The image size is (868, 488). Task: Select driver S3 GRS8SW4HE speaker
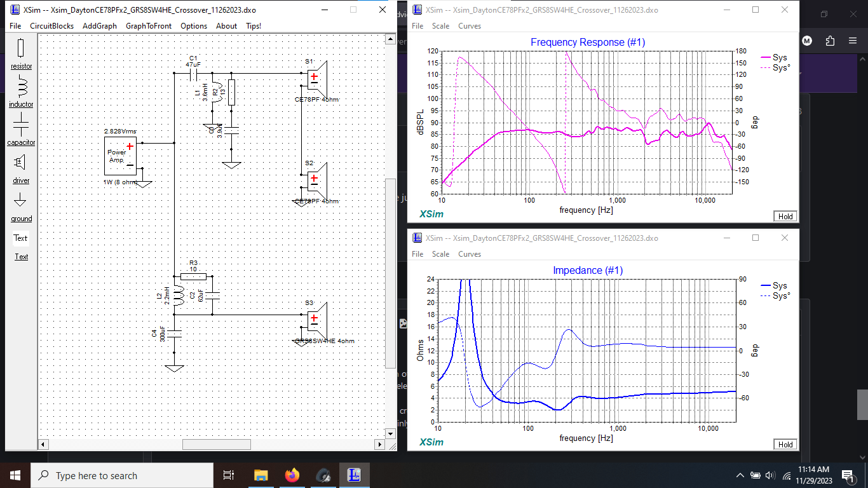316,320
